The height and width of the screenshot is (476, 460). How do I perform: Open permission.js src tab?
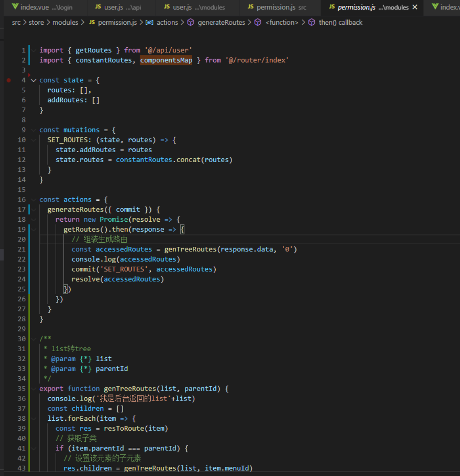[280, 7]
